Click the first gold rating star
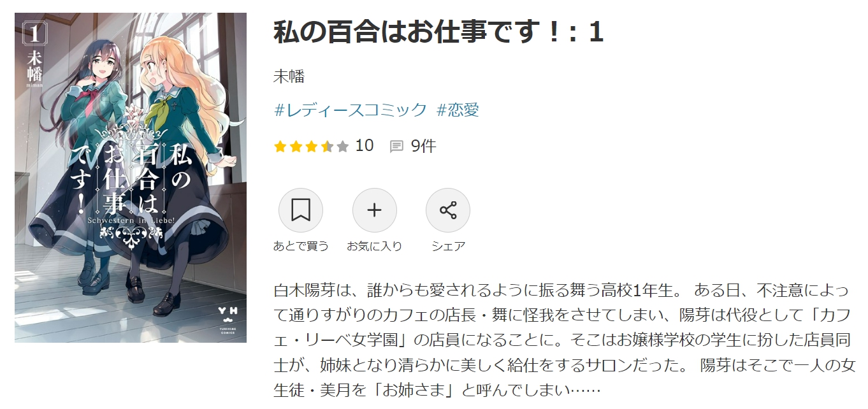Image resolution: width=868 pixels, height=409 pixels. (x=280, y=147)
